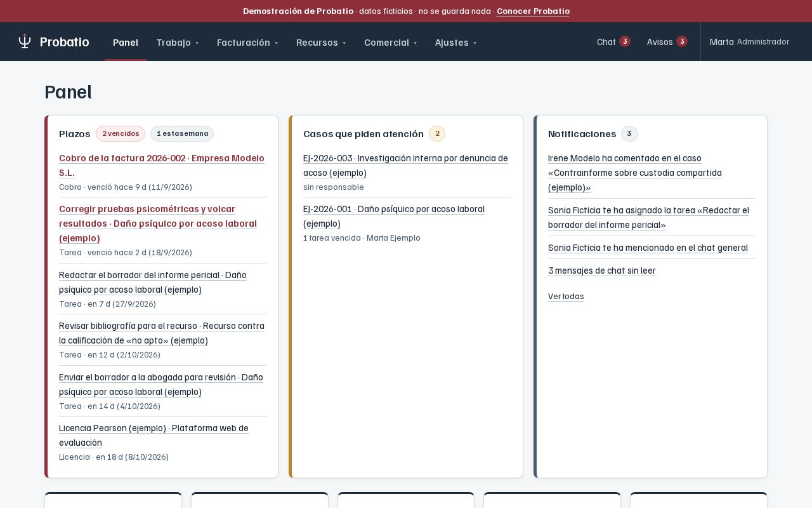Click the Casos que piden atención count badge
Image resolution: width=812 pixels, height=508 pixels.
[437, 133]
